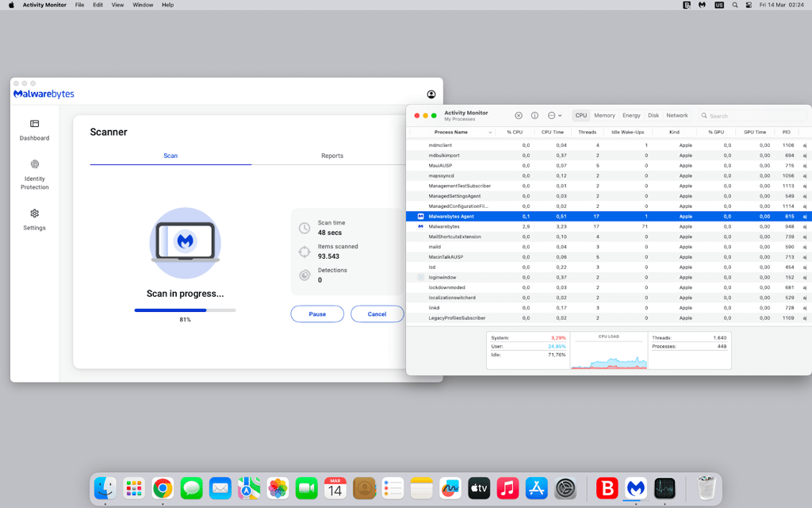Open the File menu
This screenshot has height=508, width=812.
(x=79, y=5)
